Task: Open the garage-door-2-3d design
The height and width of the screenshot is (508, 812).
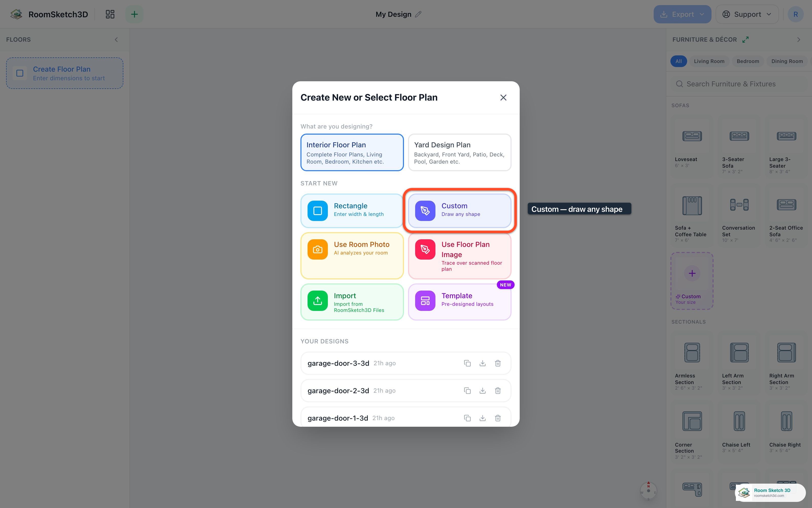Action: [406, 391]
